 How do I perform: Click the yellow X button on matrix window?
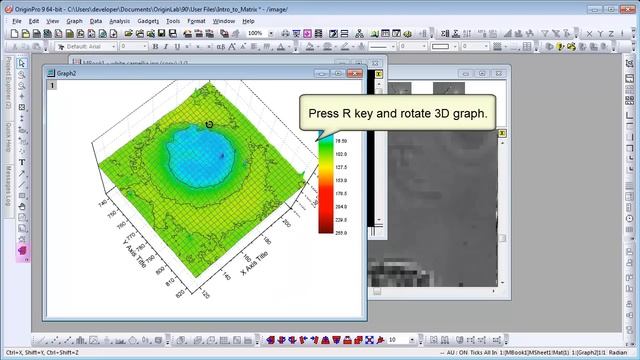click(378, 74)
